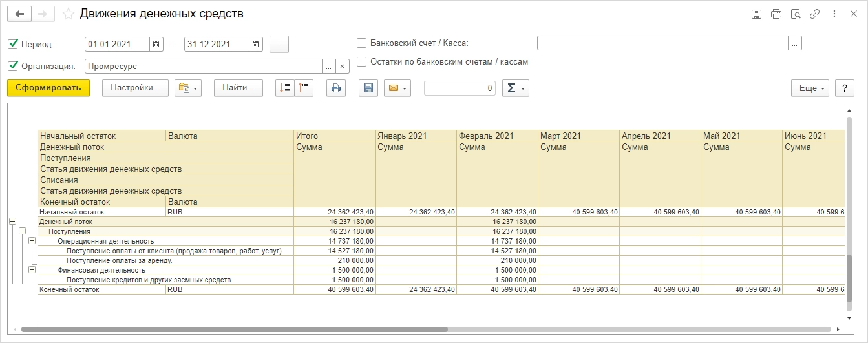Generate report with Сформировать button
This screenshot has width=868, height=343.
click(48, 88)
